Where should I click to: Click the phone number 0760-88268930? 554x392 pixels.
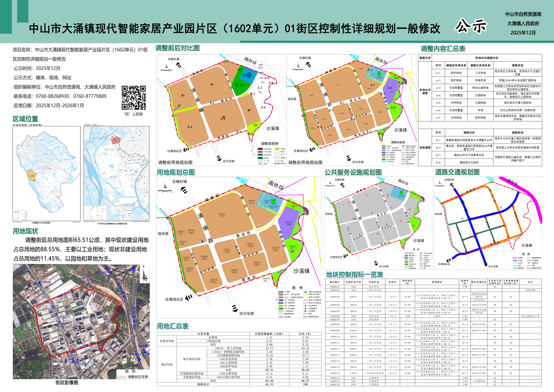pyautogui.click(x=52, y=96)
